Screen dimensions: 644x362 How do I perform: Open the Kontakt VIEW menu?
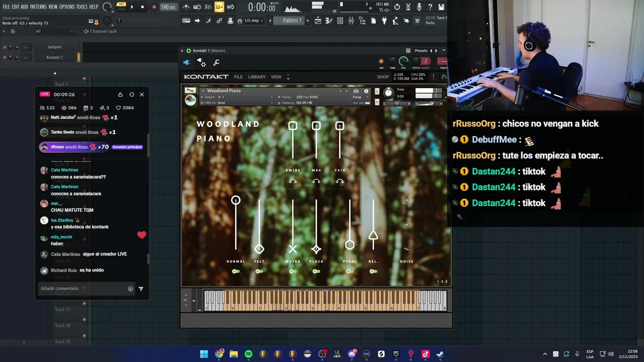(x=276, y=77)
